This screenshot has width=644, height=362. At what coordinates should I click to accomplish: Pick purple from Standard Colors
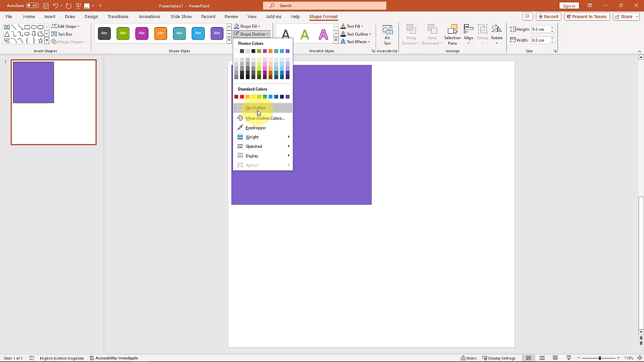(287, 97)
